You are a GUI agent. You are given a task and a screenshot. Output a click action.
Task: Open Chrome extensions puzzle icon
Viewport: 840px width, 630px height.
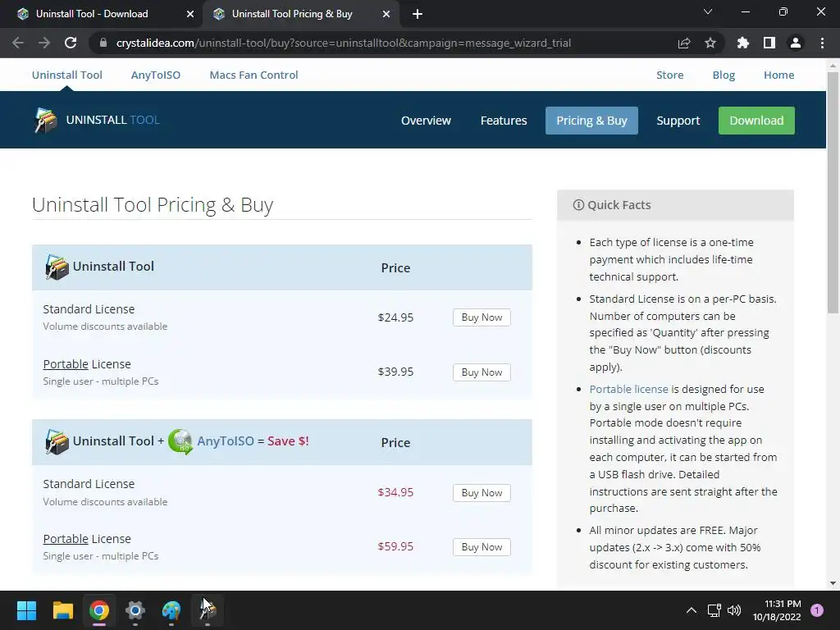click(x=743, y=43)
